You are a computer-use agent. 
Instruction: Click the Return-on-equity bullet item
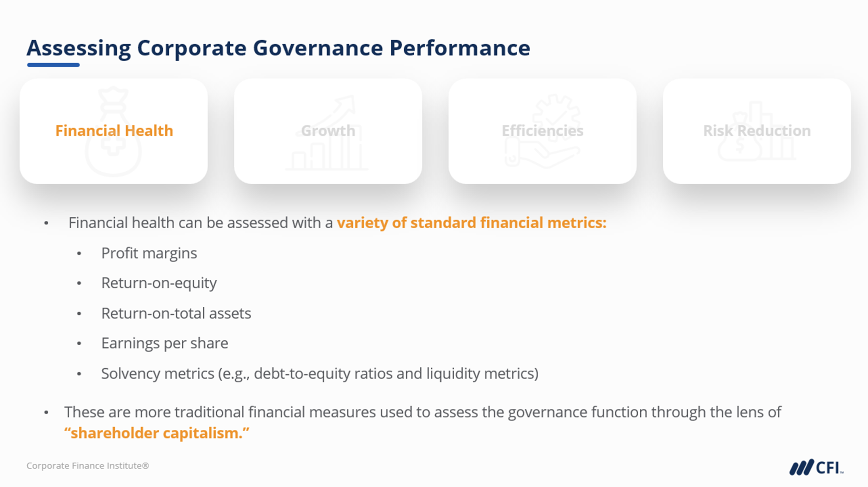coord(159,283)
